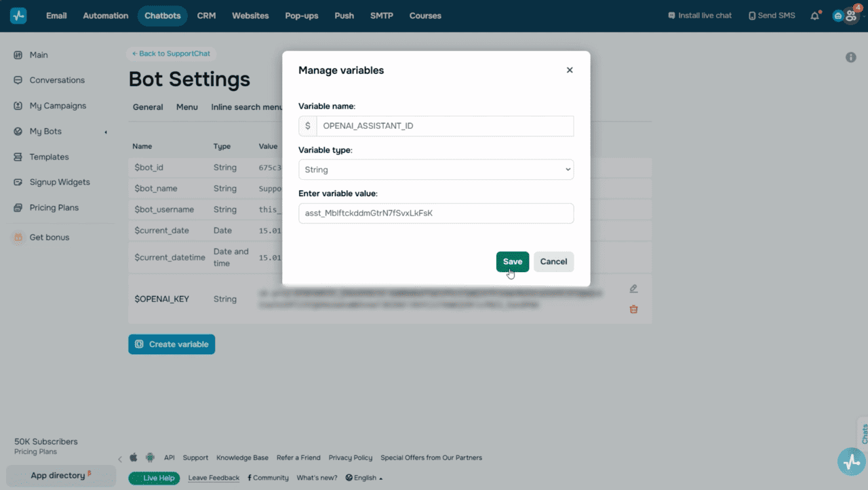Click the $current_datetime variable name
Image resolution: width=868 pixels, height=490 pixels.
point(170,257)
